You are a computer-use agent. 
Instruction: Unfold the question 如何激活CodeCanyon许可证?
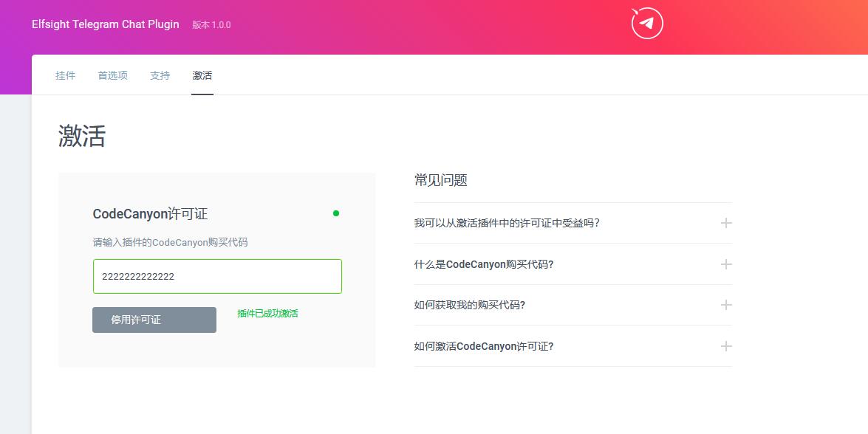(484, 346)
